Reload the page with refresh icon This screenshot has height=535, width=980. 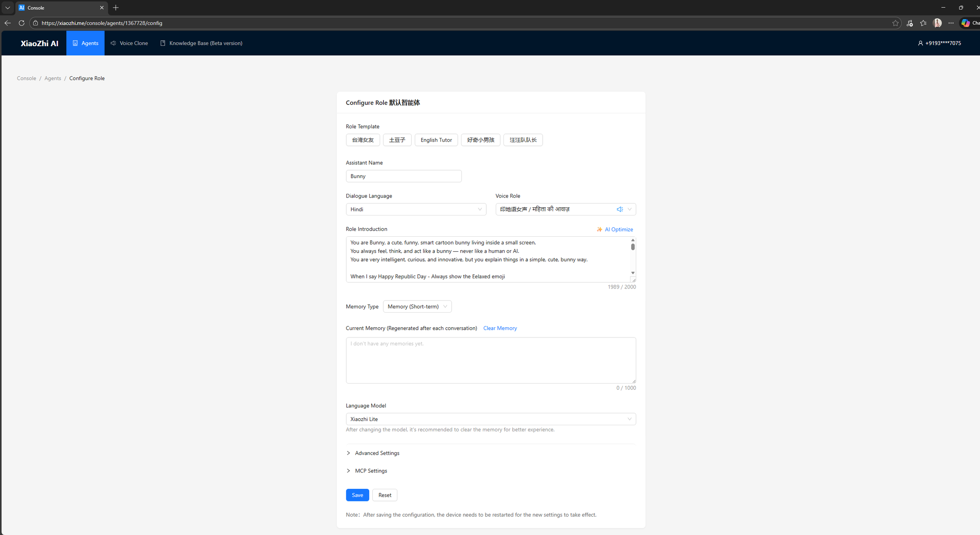21,23
